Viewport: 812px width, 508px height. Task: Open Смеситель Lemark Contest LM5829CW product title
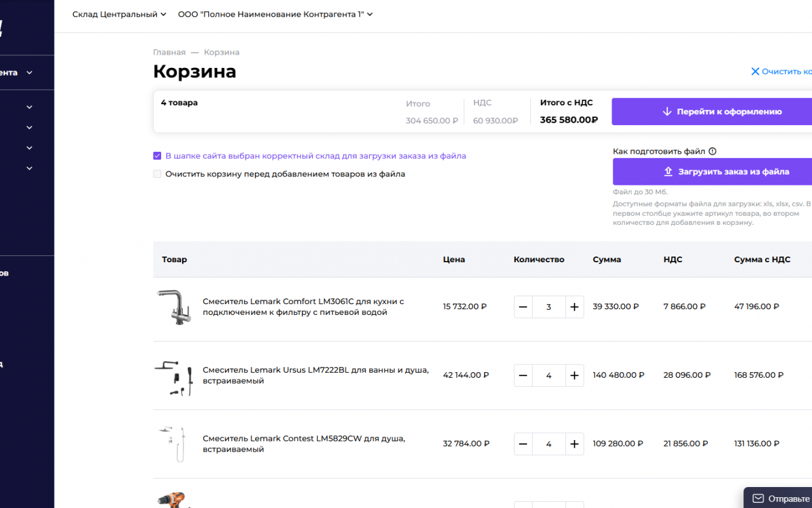click(304, 444)
